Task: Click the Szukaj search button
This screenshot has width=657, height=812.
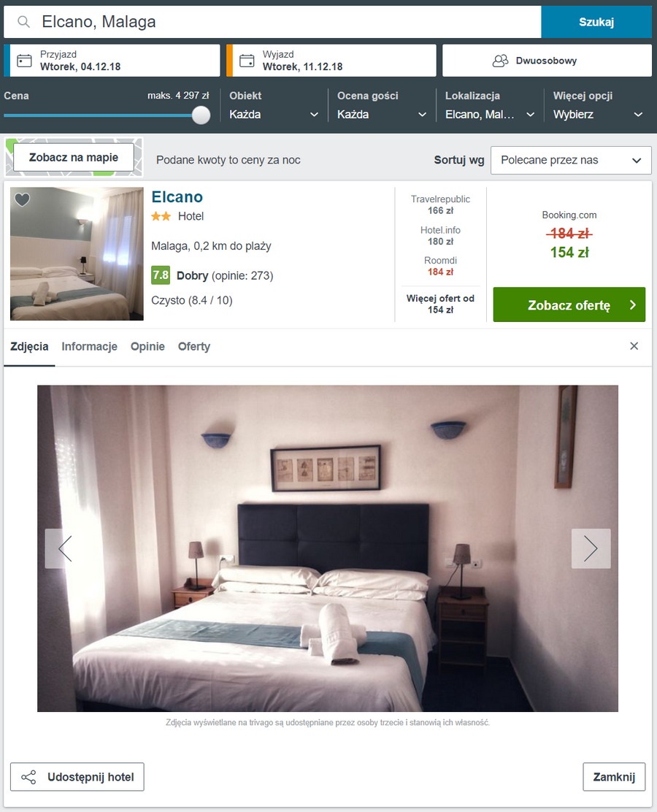Action: click(x=596, y=22)
